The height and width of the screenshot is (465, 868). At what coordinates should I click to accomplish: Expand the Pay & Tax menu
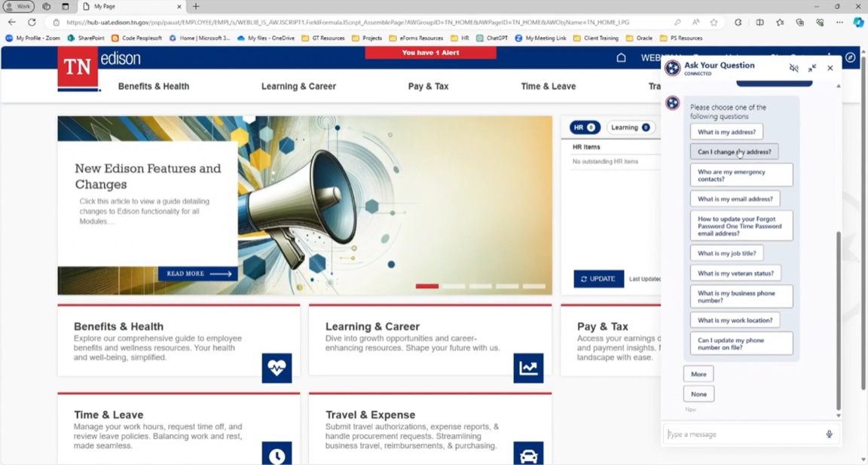coord(428,87)
